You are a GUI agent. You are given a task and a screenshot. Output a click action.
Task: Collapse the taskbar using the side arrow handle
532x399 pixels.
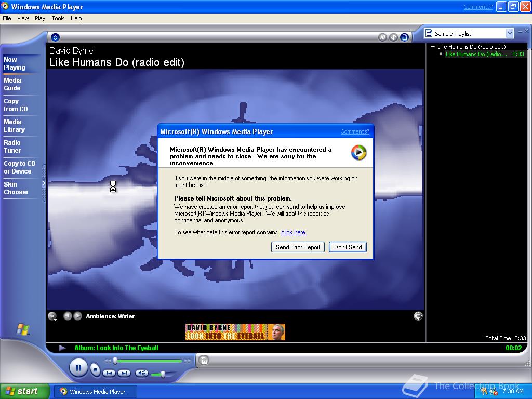click(x=44, y=183)
